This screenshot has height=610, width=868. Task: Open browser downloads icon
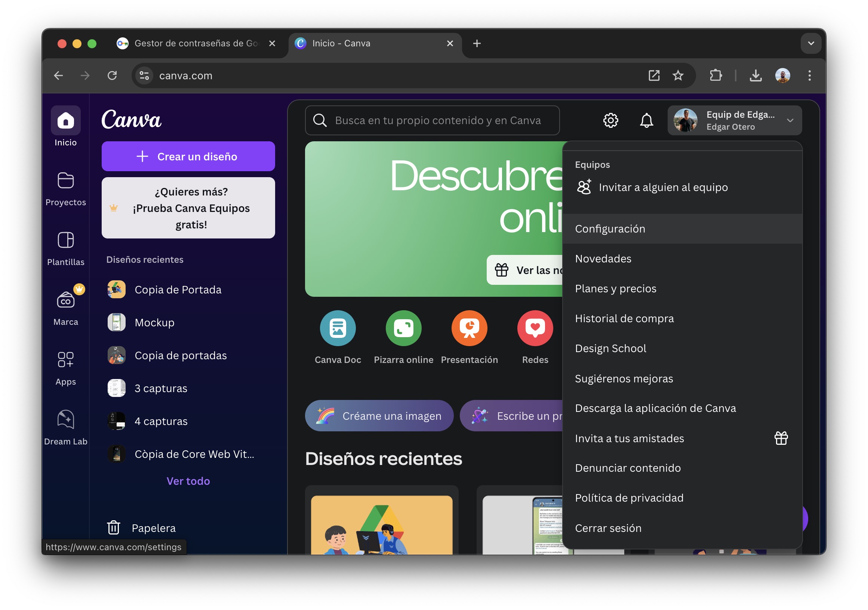(x=756, y=76)
